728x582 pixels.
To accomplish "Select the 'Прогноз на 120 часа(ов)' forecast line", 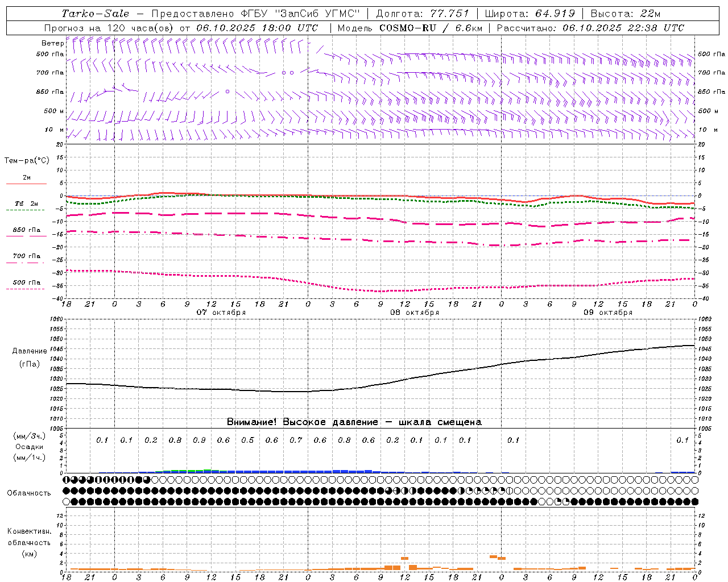I will [181, 28].
